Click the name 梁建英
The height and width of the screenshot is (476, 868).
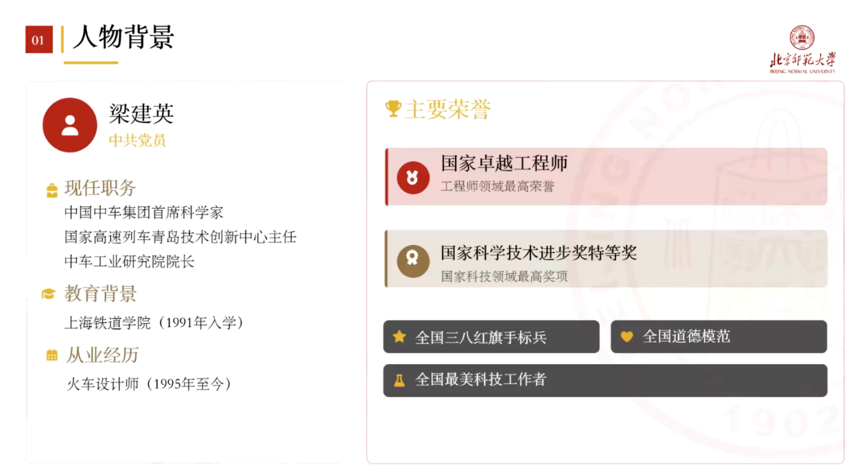[141, 113]
